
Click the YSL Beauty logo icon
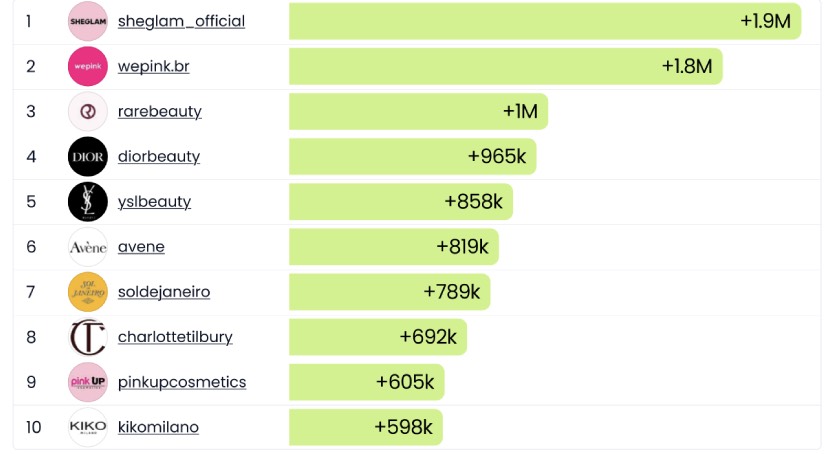[x=87, y=201]
